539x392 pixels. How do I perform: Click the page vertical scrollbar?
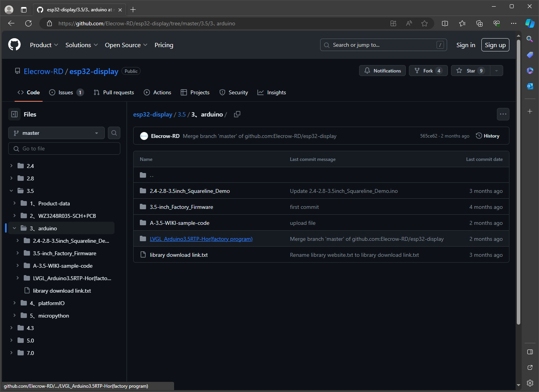click(518, 181)
